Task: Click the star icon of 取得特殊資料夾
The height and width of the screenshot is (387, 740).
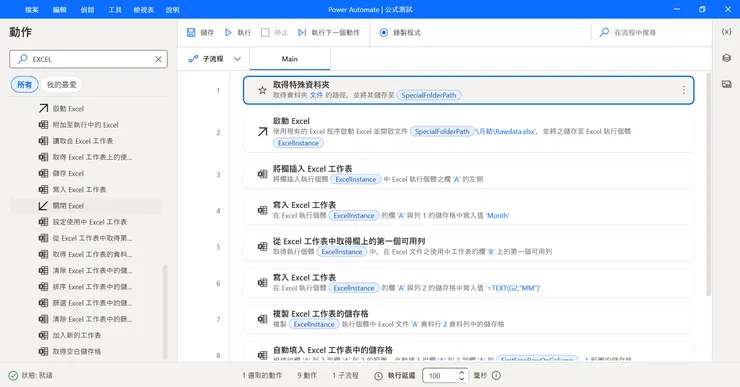Action: pyautogui.click(x=262, y=90)
